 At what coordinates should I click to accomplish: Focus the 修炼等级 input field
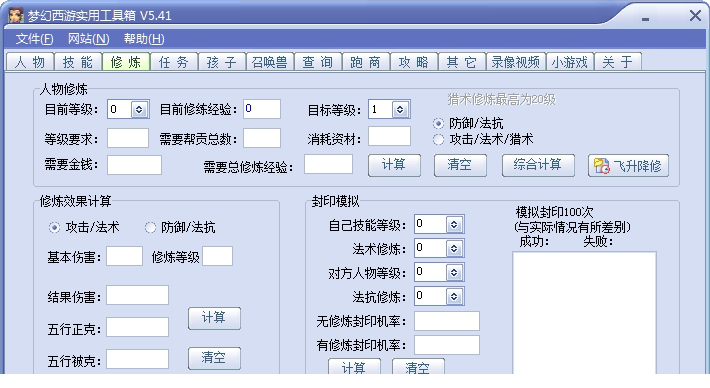coord(218,256)
